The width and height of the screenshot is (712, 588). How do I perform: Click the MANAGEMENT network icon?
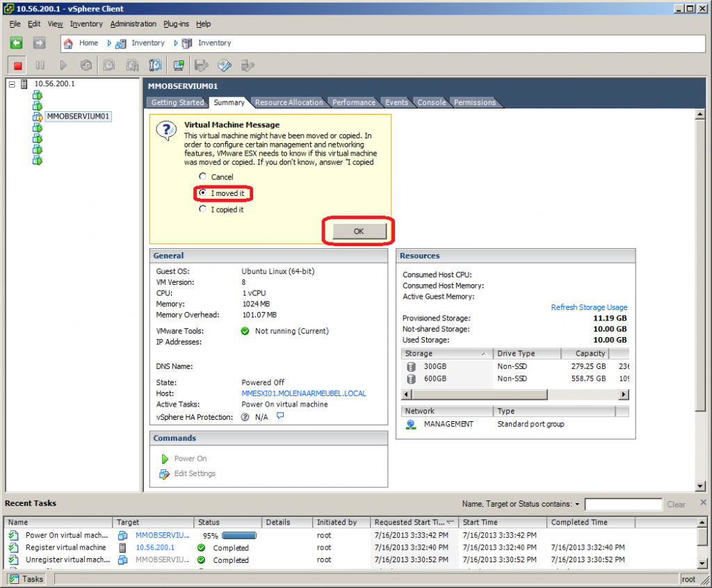click(x=411, y=424)
